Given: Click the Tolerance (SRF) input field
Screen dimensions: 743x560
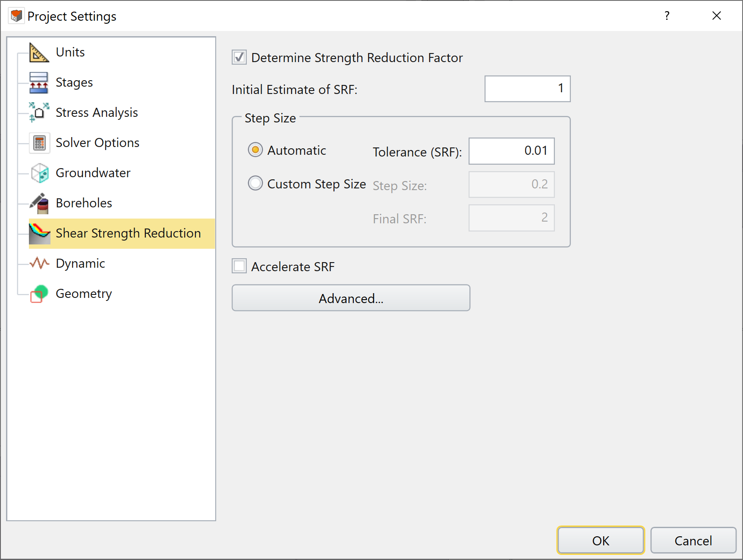Looking at the screenshot, I should (512, 151).
